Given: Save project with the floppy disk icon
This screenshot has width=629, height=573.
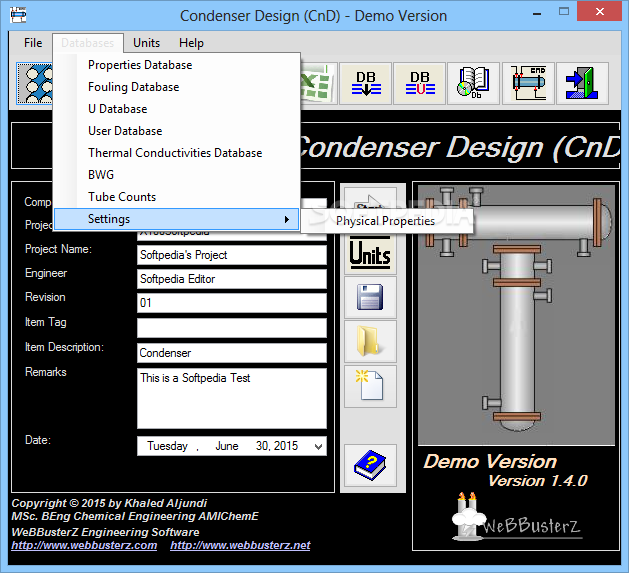Looking at the screenshot, I should pyautogui.click(x=370, y=297).
